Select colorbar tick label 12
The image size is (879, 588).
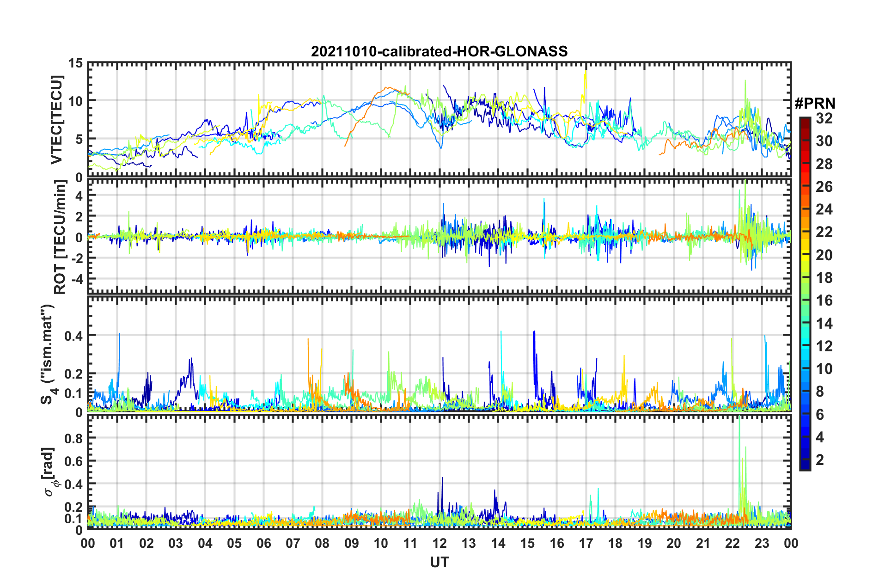tap(824, 346)
